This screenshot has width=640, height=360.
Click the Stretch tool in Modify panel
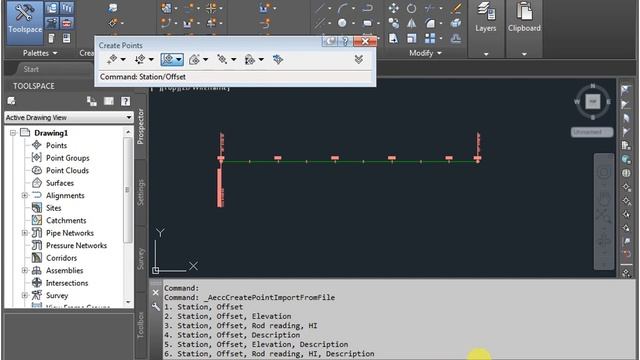393,38
